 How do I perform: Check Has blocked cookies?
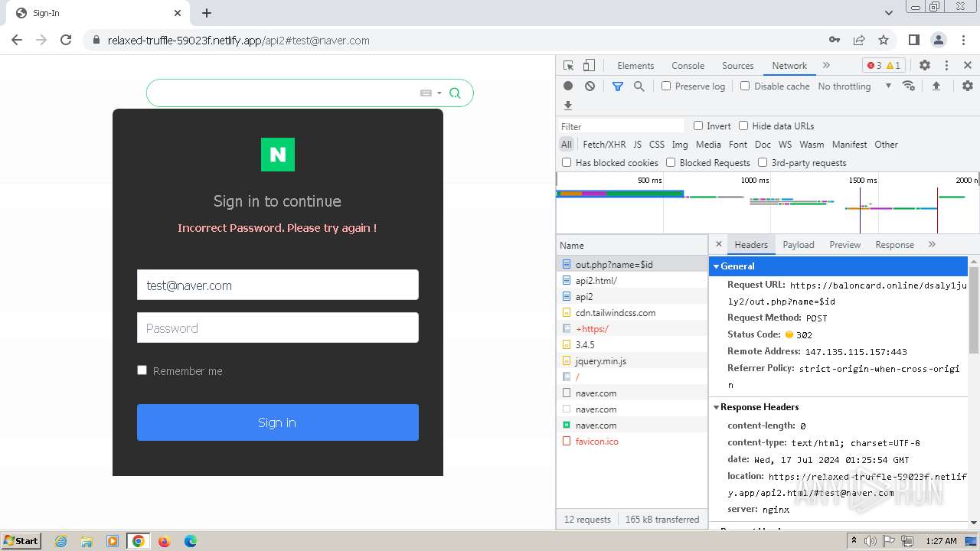coord(567,162)
